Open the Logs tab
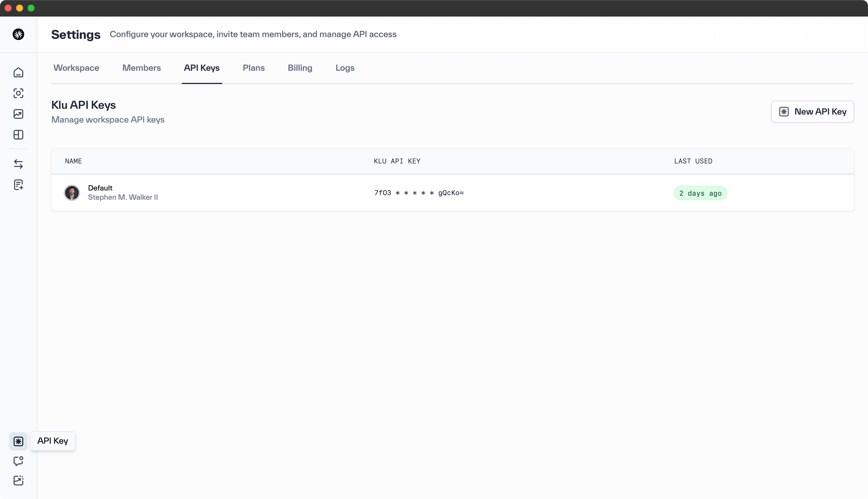This screenshot has width=868, height=499. 345,68
